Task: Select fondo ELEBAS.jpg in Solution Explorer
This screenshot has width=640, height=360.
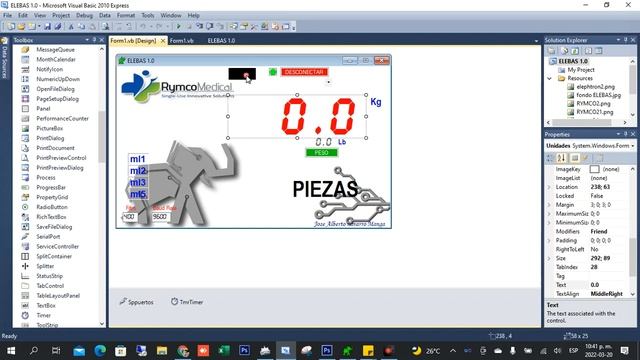Action: point(598,95)
